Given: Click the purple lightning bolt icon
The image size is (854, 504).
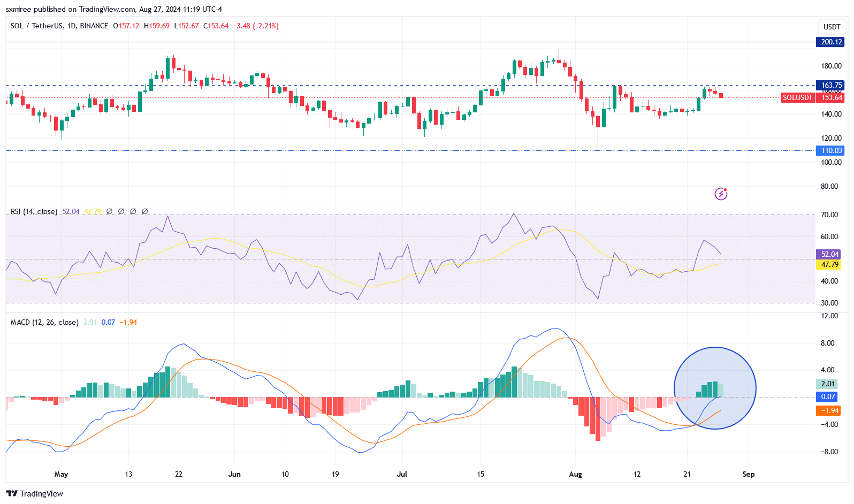Looking at the screenshot, I should pyautogui.click(x=721, y=194).
